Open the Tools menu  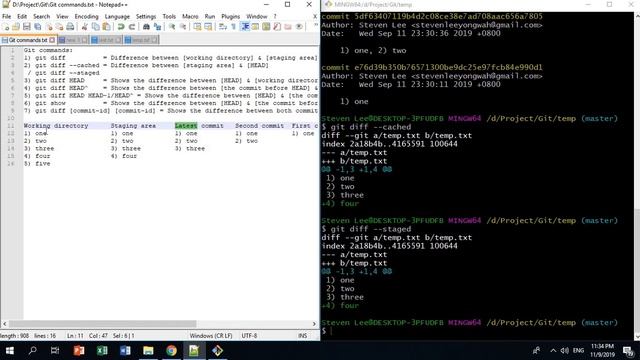coord(169,16)
